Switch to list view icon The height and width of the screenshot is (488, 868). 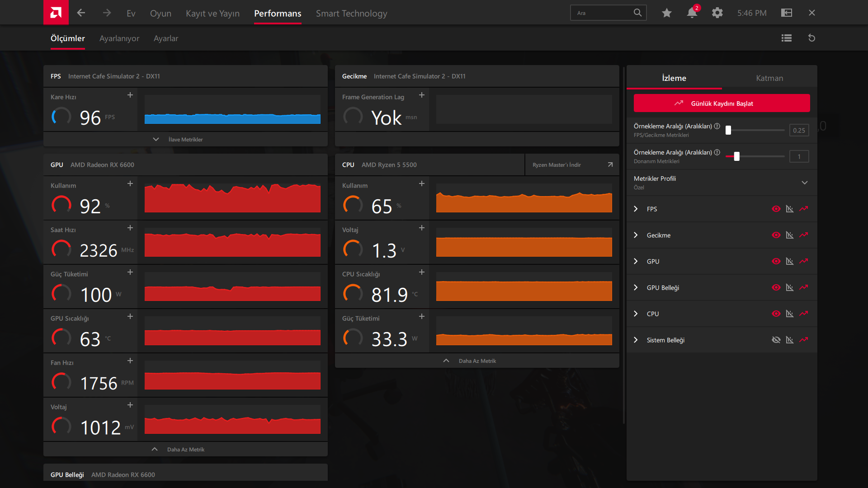point(787,38)
